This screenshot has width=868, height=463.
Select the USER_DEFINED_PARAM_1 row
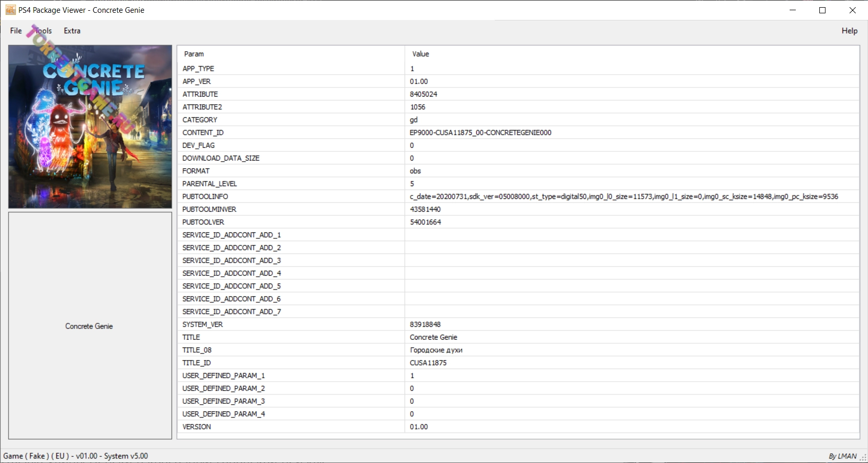(x=223, y=376)
